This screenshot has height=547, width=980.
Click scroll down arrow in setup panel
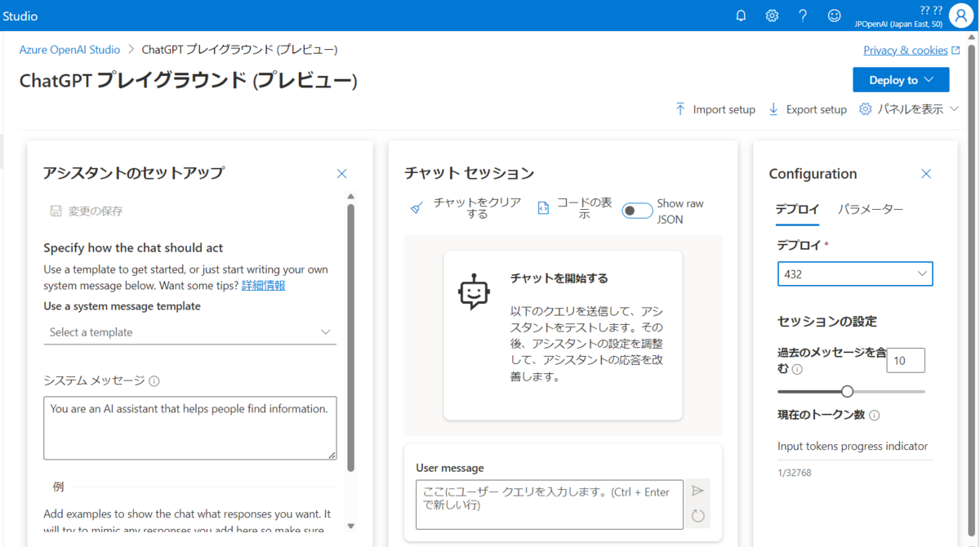tap(351, 527)
